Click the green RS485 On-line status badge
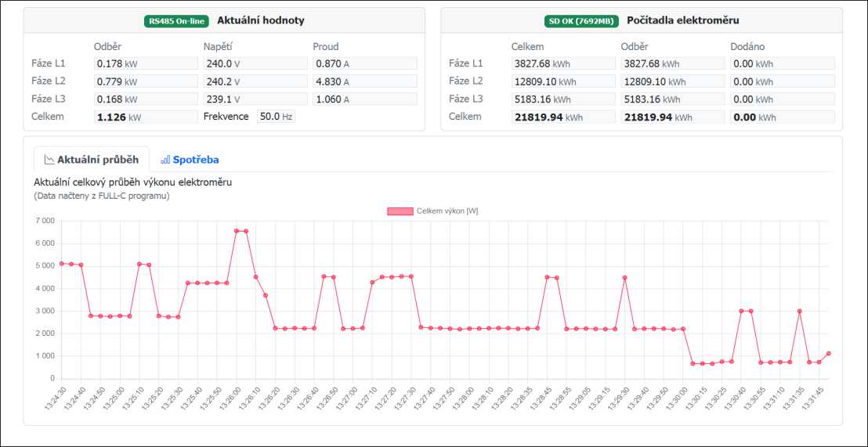Screen dimensions: 868x447 click(177, 21)
